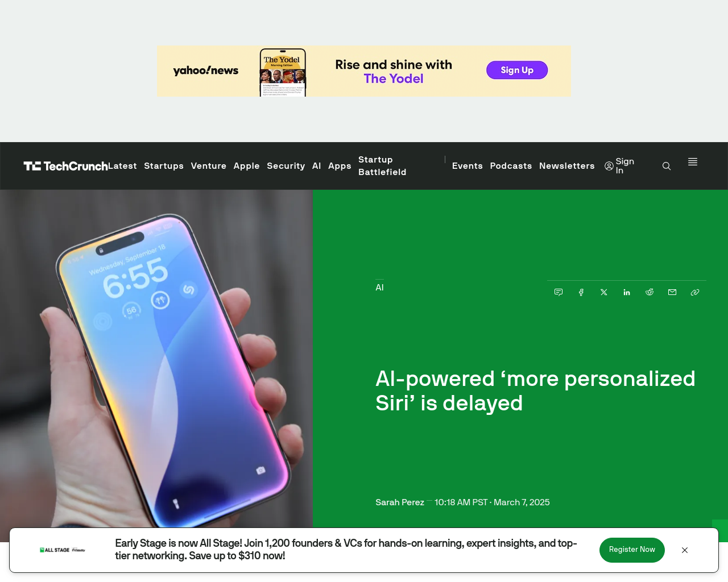
Task: Dismiss the All Stage banner
Action: pyautogui.click(x=685, y=550)
